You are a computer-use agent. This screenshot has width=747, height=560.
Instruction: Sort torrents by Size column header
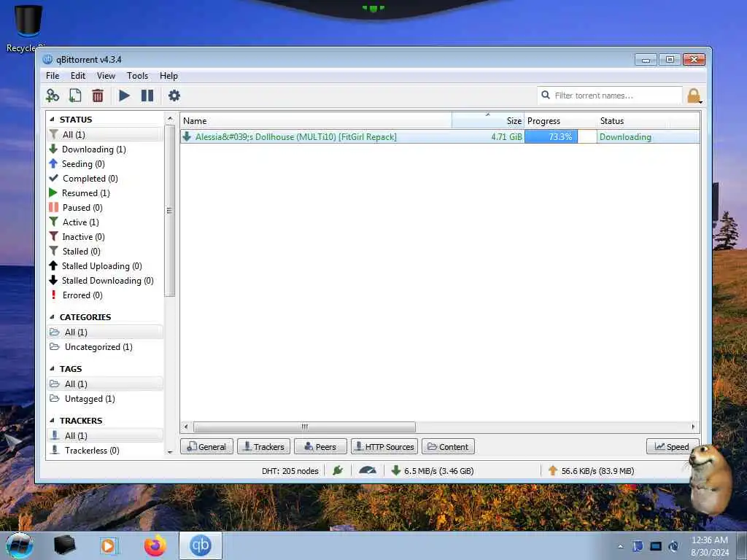(x=488, y=121)
